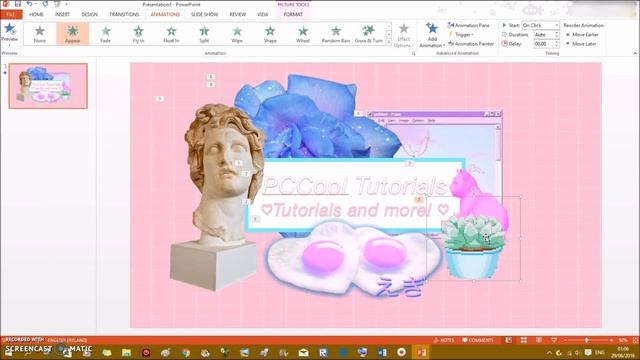Image resolution: width=640 pixels, height=360 pixels.
Task: Open the Add Animation gallery
Action: (x=431, y=34)
